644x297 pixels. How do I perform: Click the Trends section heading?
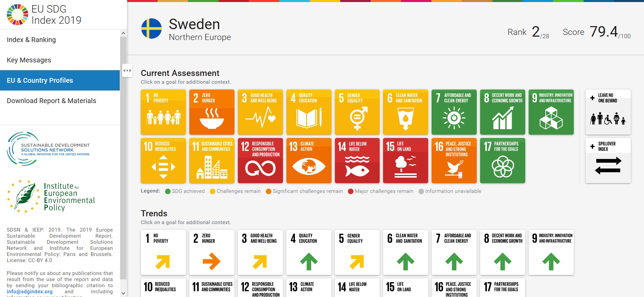point(154,213)
